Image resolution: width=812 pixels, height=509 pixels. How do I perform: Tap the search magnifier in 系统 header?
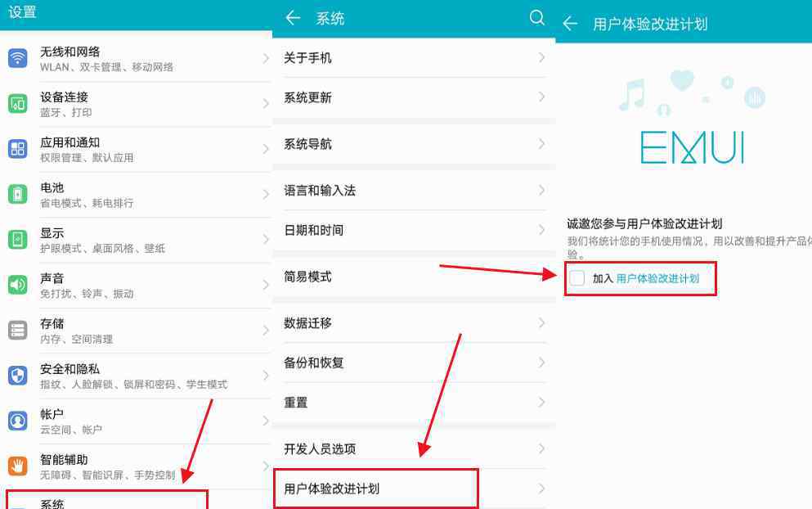(537, 18)
